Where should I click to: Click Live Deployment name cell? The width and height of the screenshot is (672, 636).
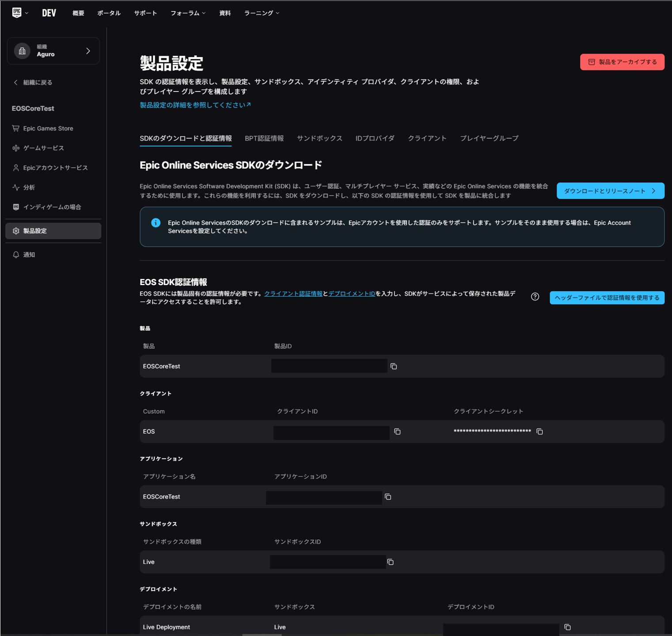pos(167,627)
